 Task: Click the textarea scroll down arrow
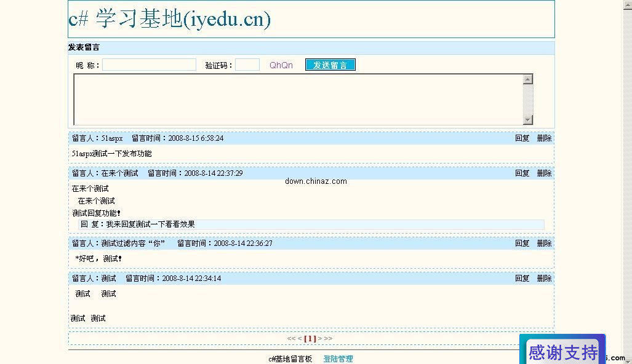tap(528, 119)
